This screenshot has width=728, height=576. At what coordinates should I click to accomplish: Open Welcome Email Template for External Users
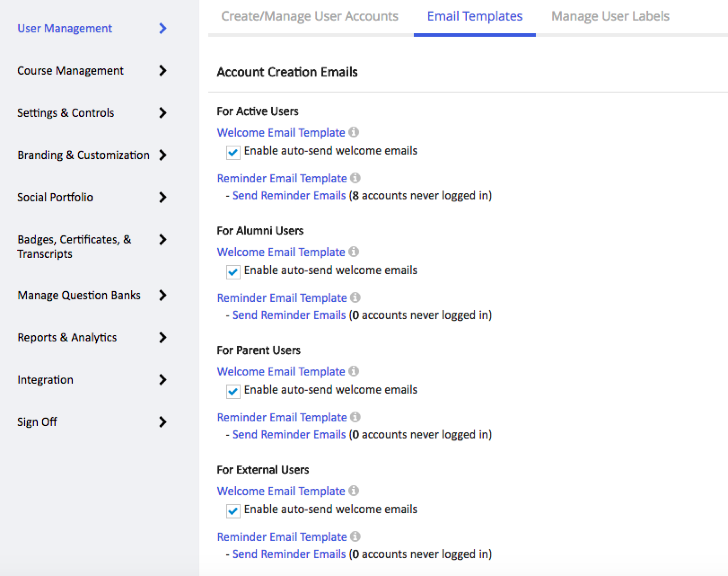(281, 491)
